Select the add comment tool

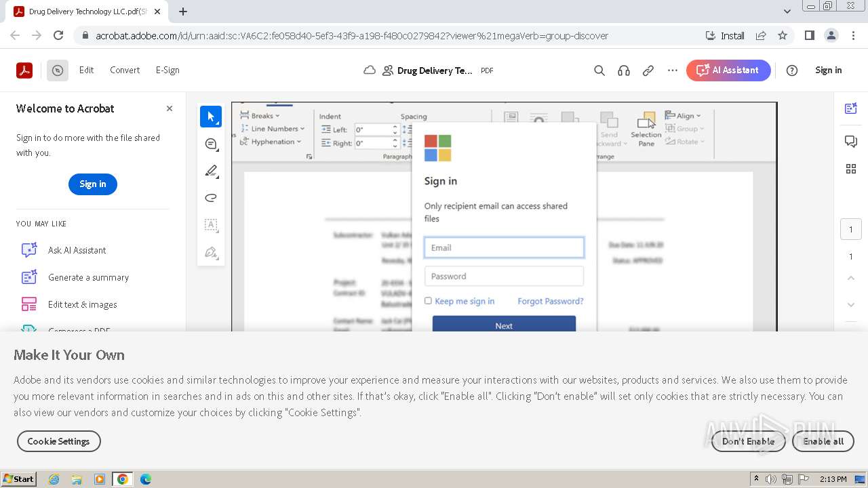click(x=211, y=144)
